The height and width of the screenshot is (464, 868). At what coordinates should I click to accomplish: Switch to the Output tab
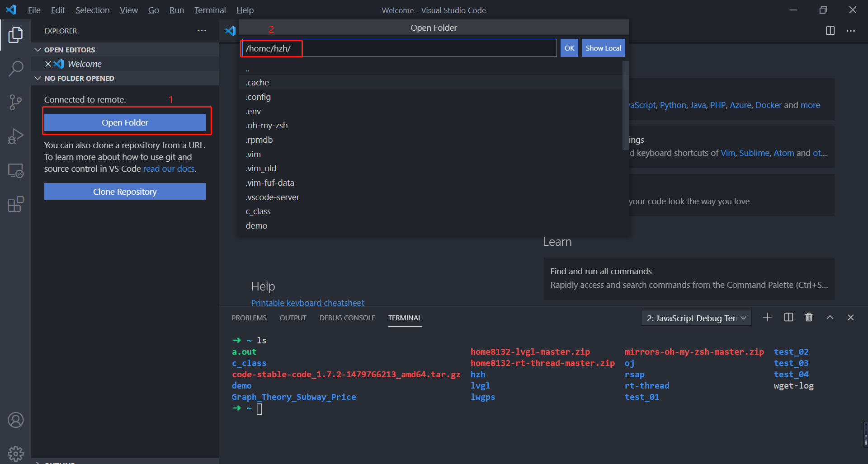pyautogui.click(x=293, y=318)
